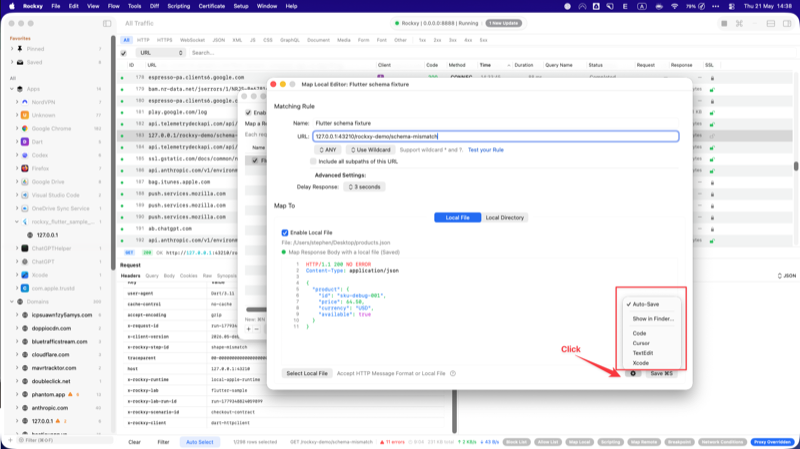Collapse the Apps tree group
This screenshot has height=449, width=800.
[x=12, y=89]
